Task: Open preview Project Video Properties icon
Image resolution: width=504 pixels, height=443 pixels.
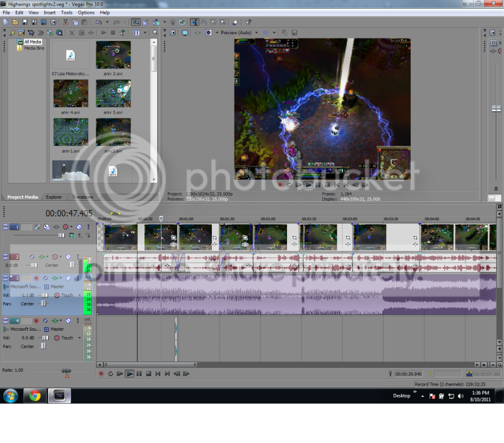Action: (173, 33)
